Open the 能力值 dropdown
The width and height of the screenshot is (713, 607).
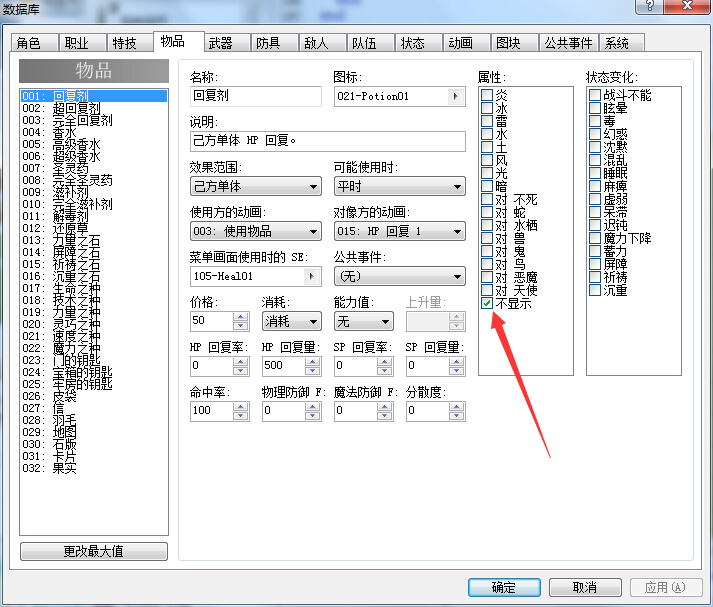(x=364, y=321)
